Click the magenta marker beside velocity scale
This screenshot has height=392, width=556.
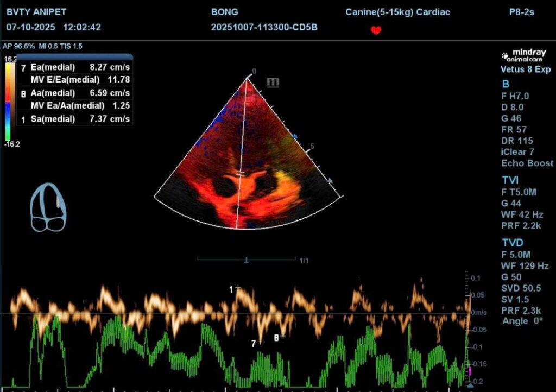[470, 372]
